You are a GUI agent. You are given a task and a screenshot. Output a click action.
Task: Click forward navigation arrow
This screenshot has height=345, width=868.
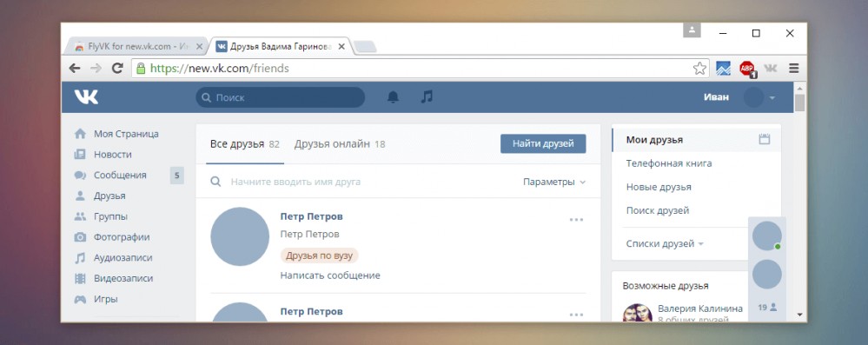96,68
